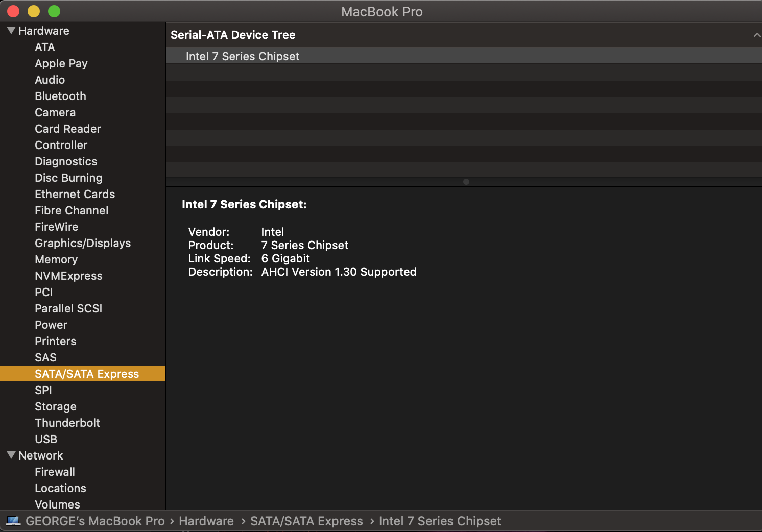The width and height of the screenshot is (762, 532).
Task: Select Locations under Network
Action: 60,488
